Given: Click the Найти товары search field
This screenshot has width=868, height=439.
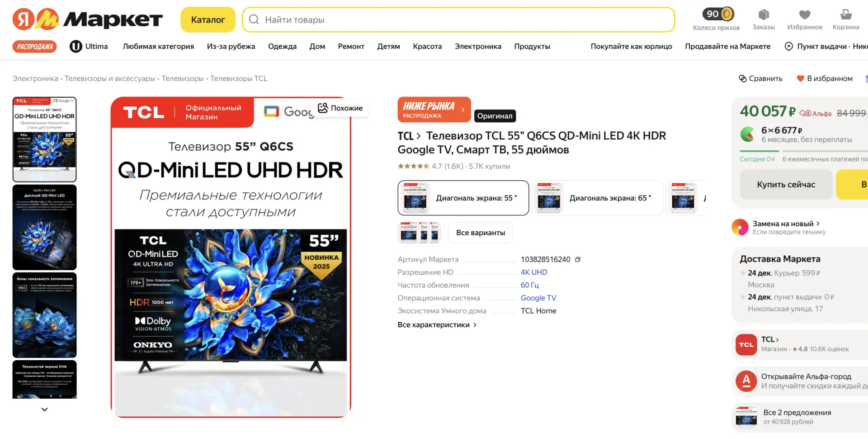Looking at the screenshot, I should coord(458,19).
